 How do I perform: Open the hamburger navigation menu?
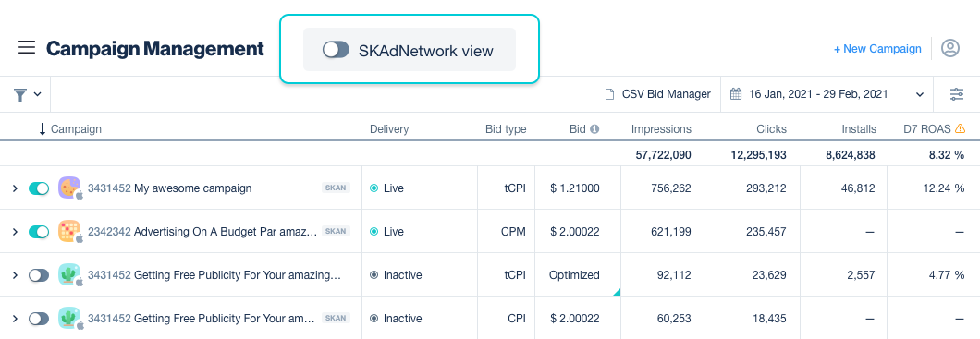pyautogui.click(x=26, y=47)
